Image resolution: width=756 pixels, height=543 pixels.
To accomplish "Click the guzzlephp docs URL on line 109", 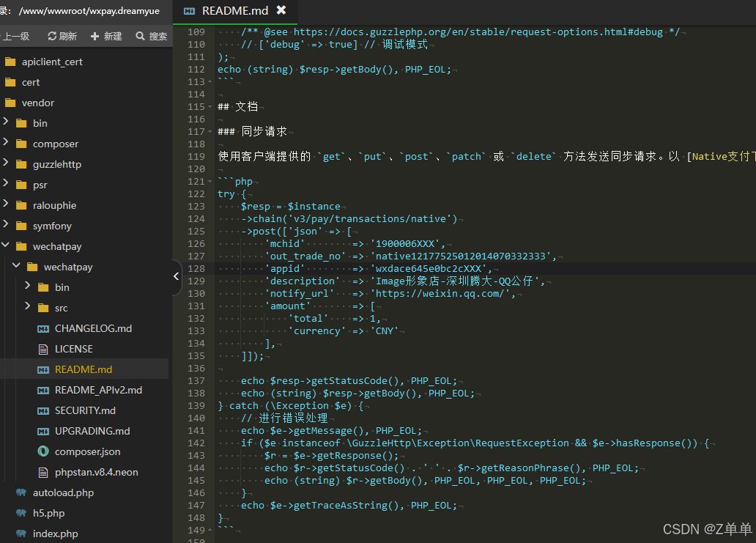I will point(478,32).
